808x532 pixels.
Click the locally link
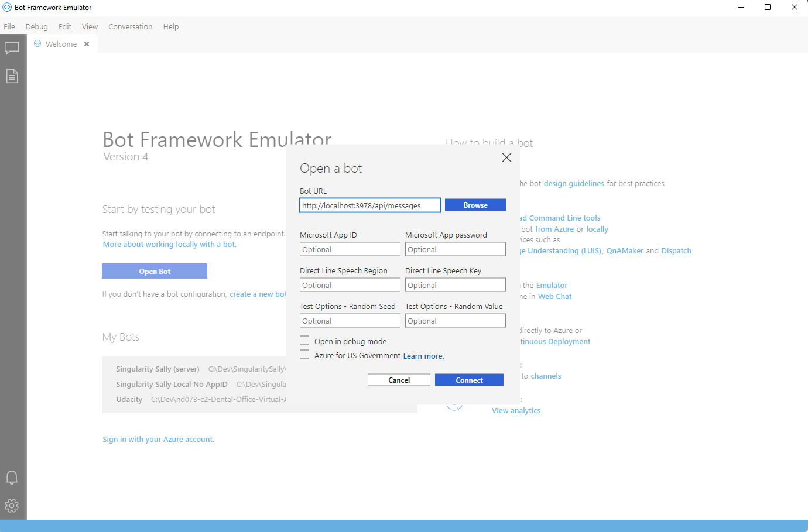[x=597, y=229]
